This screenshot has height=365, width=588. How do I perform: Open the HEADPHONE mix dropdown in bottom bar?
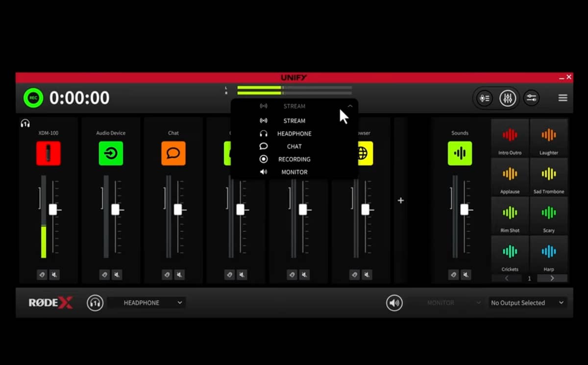click(147, 303)
